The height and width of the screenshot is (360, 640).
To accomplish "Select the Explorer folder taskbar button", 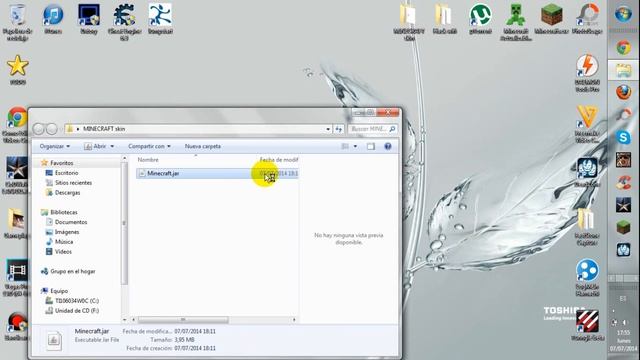I will [x=623, y=70].
